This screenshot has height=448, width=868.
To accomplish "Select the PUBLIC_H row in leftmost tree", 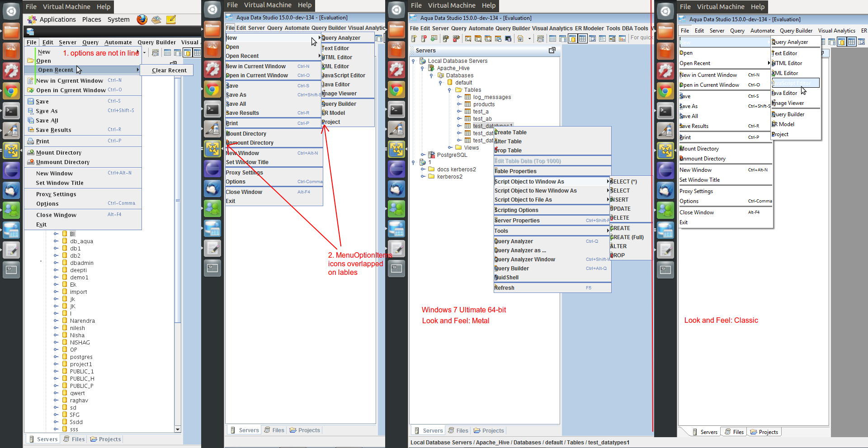I will pyautogui.click(x=82, y=379).
